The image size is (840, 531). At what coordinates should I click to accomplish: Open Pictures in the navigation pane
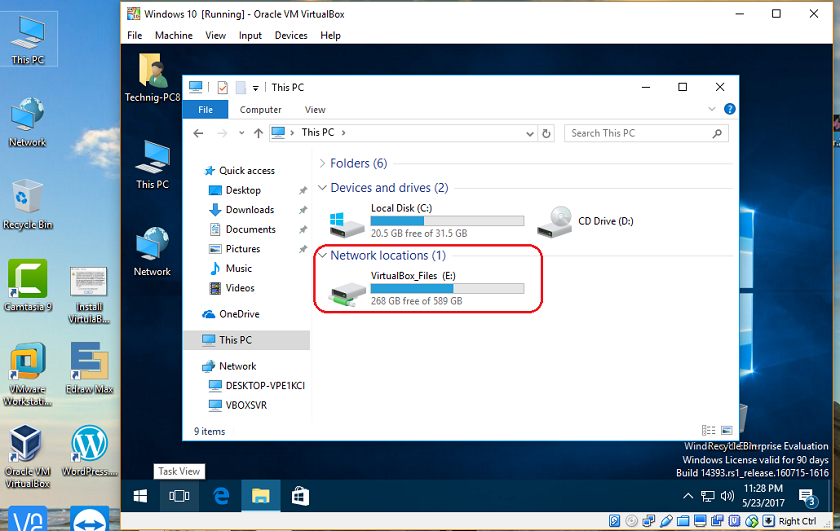pyautogui.click(x=243, y=249)
